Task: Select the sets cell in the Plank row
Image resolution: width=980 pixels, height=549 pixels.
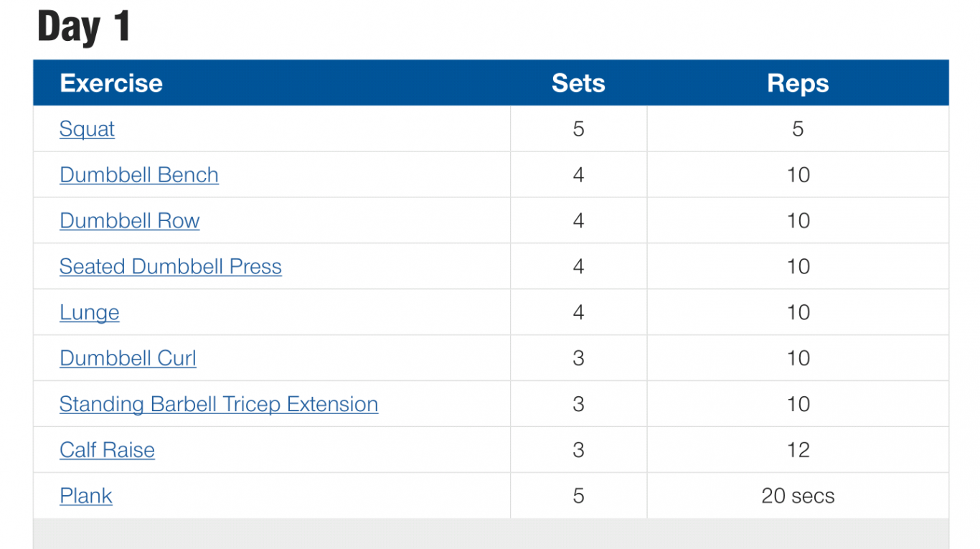Action: pos(578,496)
